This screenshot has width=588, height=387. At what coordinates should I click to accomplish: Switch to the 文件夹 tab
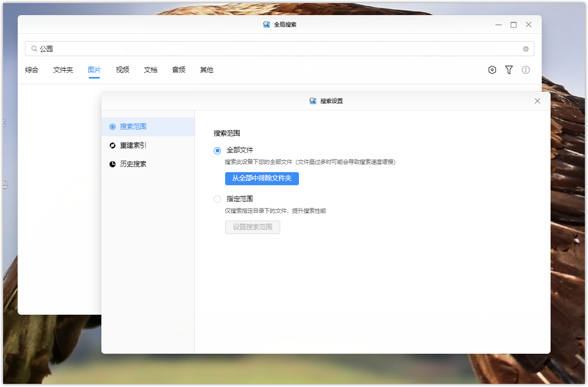click(63, 70)
